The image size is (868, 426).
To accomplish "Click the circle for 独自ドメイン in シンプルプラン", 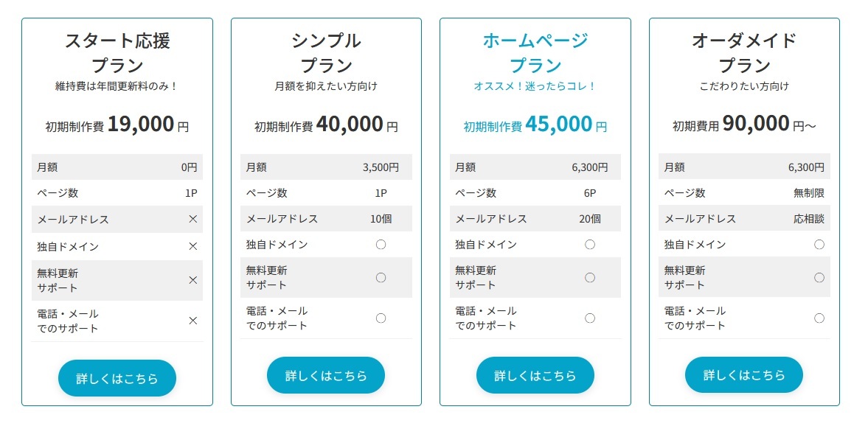I will click(x=381, y=245).
